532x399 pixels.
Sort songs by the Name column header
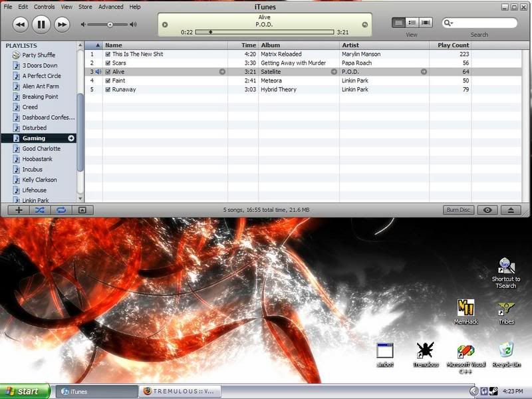[165, 45]
